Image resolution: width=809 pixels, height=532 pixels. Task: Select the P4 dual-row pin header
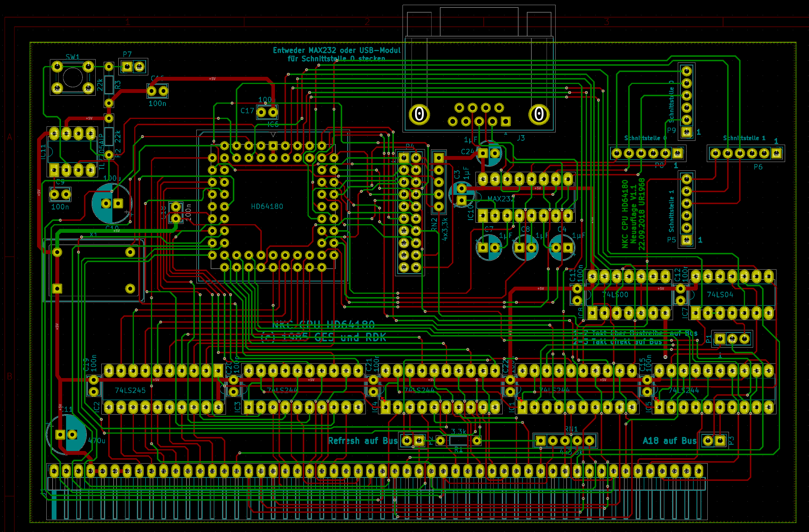click(410, 213)
